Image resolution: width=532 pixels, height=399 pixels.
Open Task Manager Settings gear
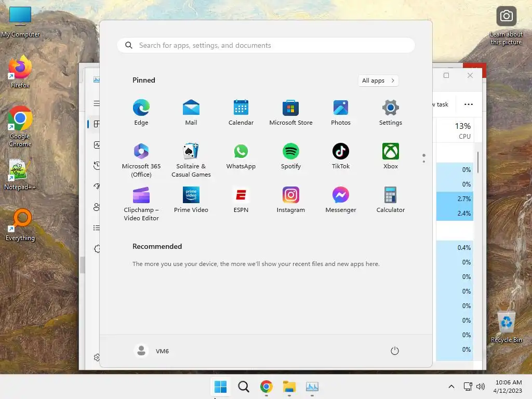(x=97, y=357)
